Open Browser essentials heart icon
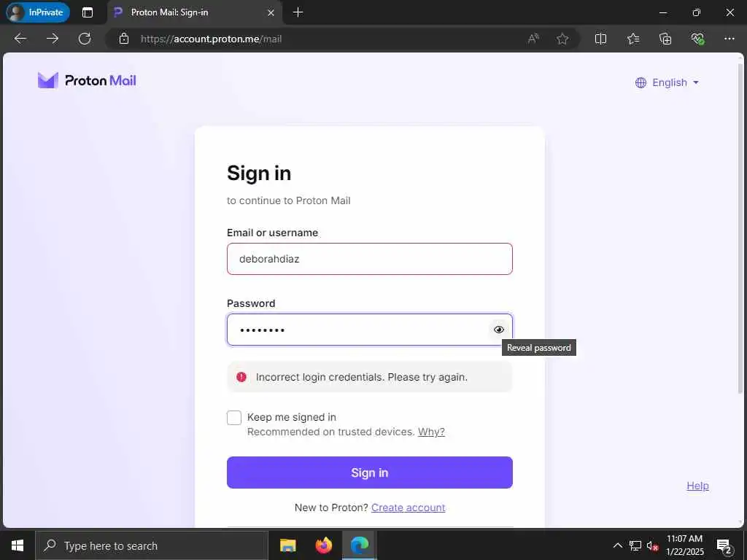The image size is (747, 560). point(697,39)
